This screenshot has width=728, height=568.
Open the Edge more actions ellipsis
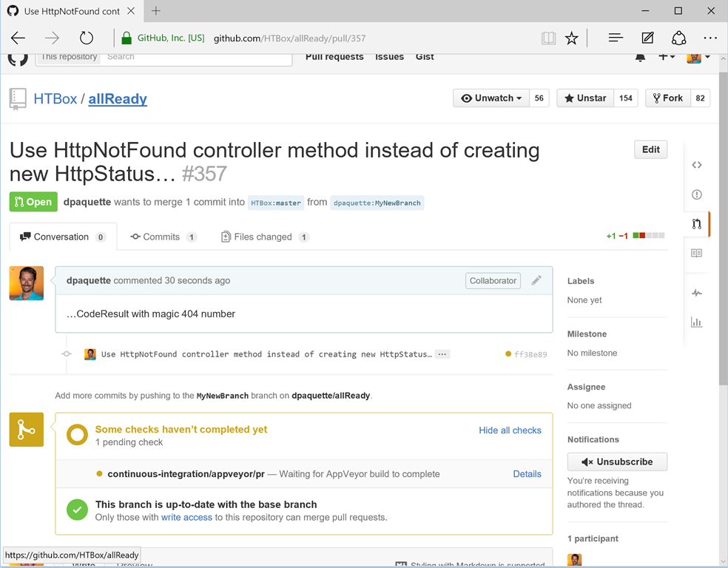[x=710, y=38]
